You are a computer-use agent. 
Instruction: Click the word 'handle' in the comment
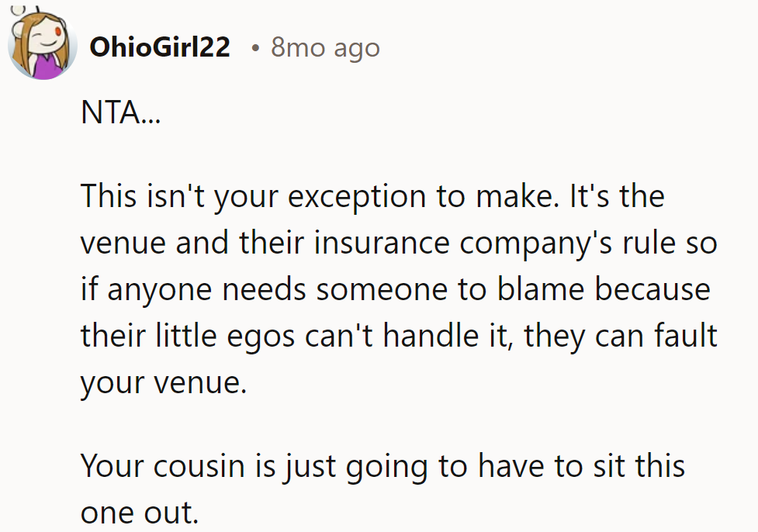(423, 336)
